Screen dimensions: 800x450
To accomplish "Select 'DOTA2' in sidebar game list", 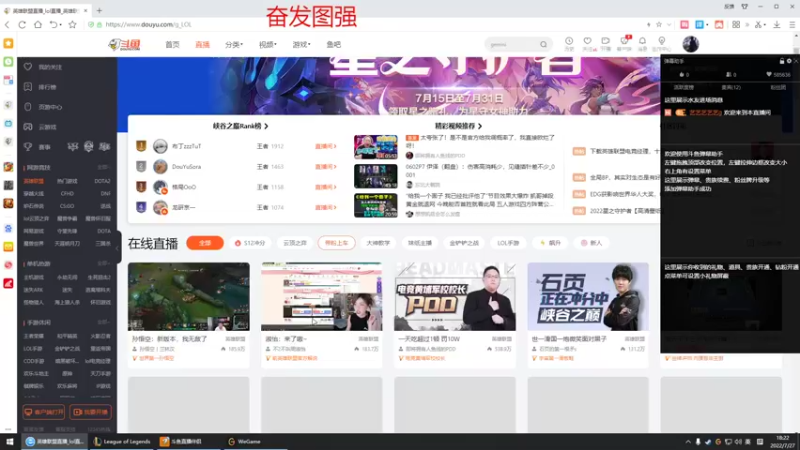I will [102, 181].
